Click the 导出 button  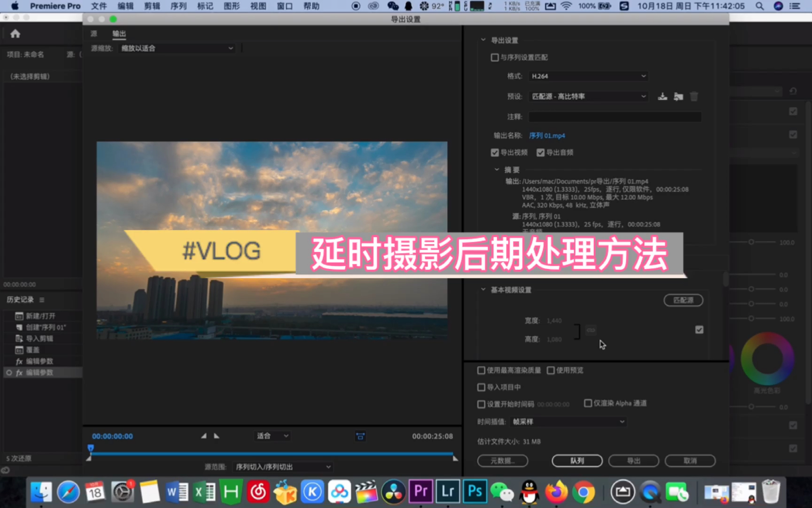tap(633, 461)
